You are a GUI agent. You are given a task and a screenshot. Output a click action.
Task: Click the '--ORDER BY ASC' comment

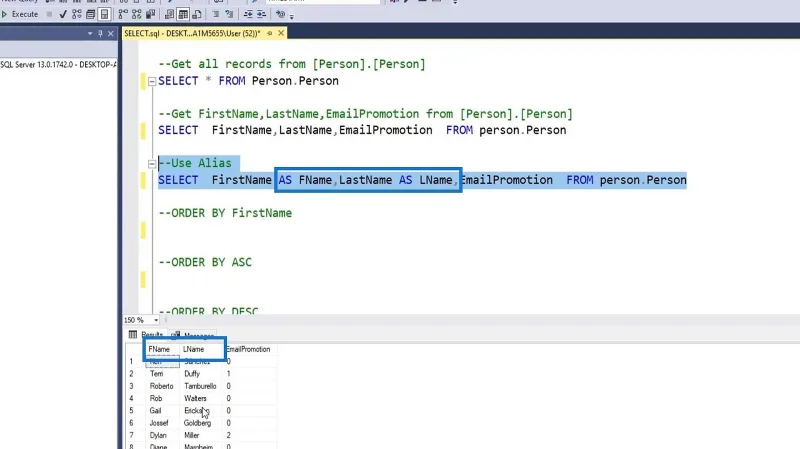tap(205, 262)
